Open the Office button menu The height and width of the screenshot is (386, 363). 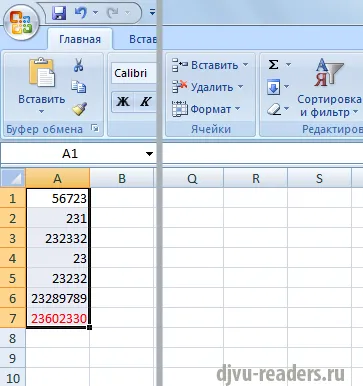21,23
